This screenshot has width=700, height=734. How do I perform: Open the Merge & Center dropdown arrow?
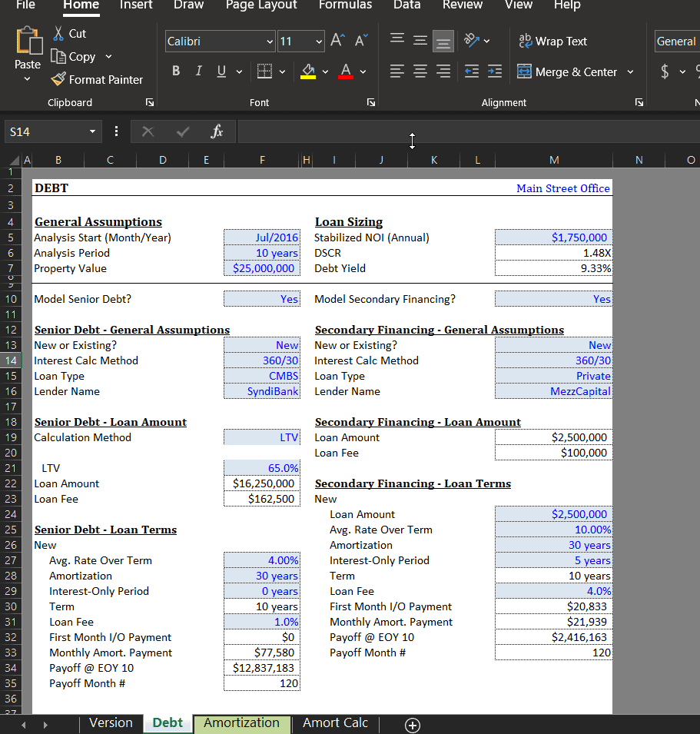[x=631, y=71]
